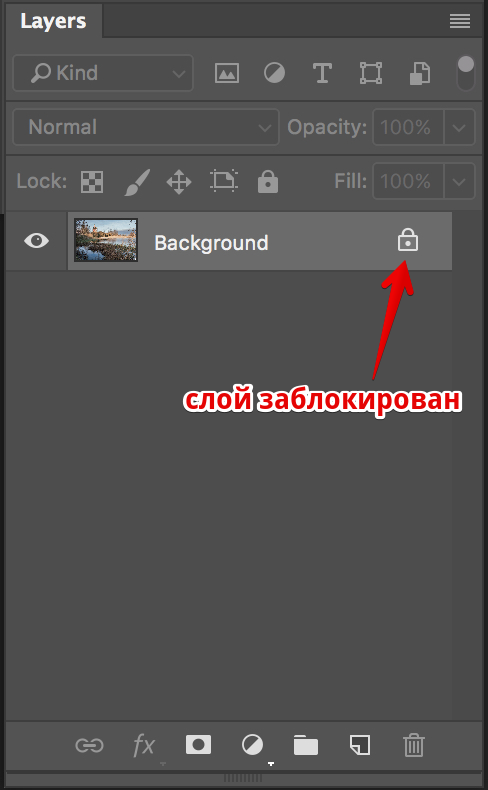This screenshot has width=488, height=790.
Task: Filter for type layers icon
Action: point(322,73)
